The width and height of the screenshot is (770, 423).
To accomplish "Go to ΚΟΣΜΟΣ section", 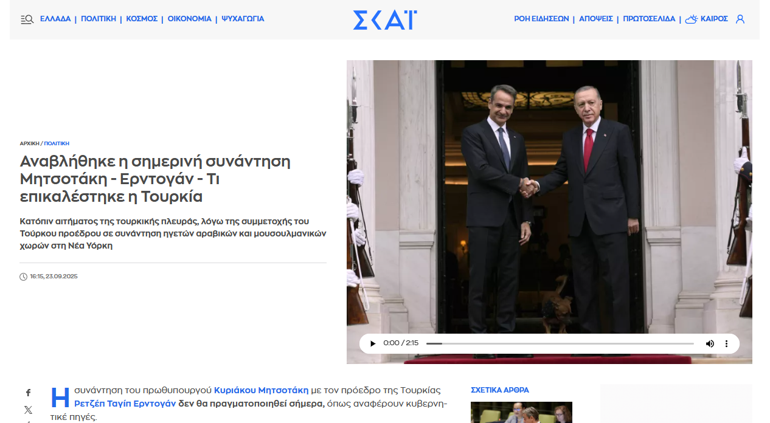I will coord(141,19).
